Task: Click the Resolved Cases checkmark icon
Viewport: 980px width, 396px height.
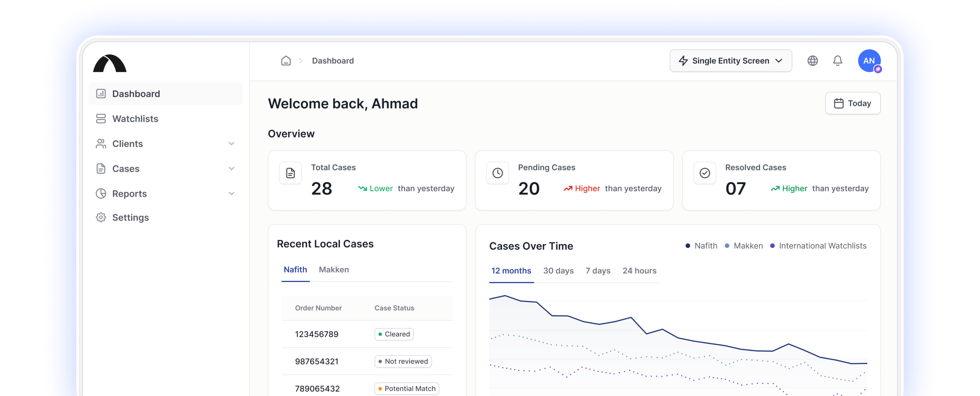Action: pyautogui.click(x=705, y=173)
